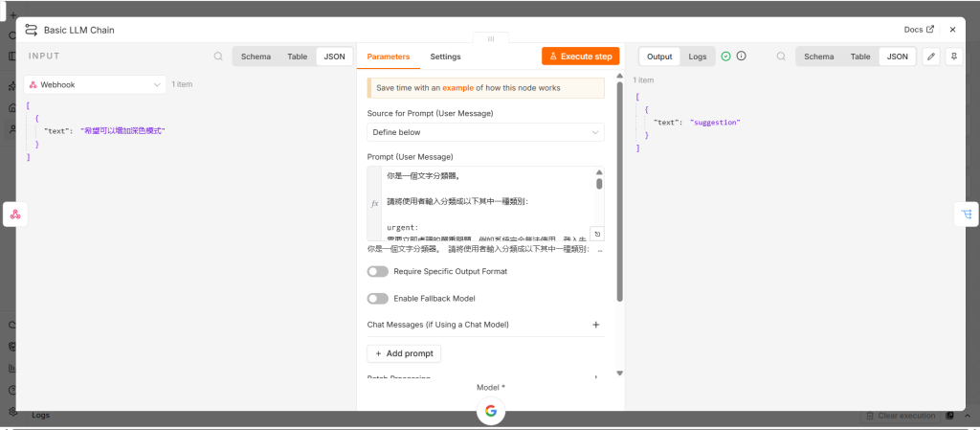Toggle the fx expression indicator

click(x=375, y=204)
